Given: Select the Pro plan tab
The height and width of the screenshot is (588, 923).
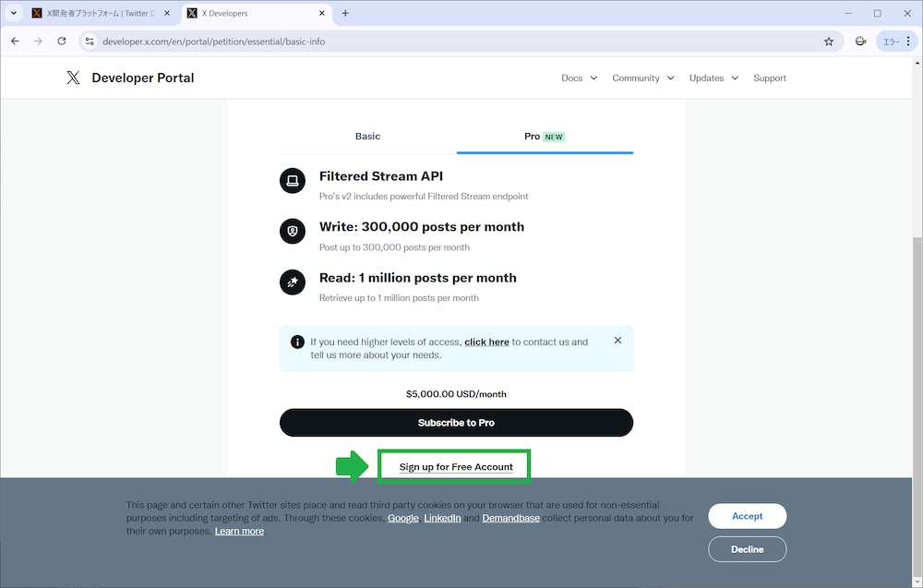Looking at the screenshot, I should coord(545,137).
